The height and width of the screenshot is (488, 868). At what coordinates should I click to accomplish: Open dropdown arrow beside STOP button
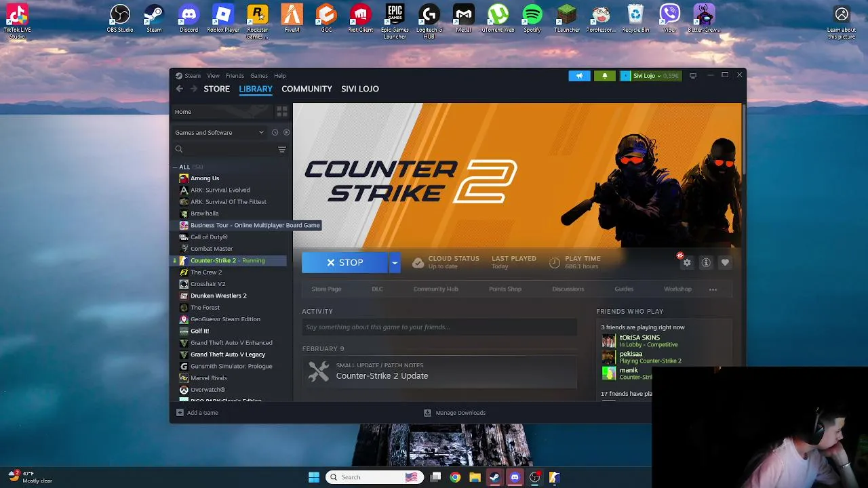(x=395, y=262)
